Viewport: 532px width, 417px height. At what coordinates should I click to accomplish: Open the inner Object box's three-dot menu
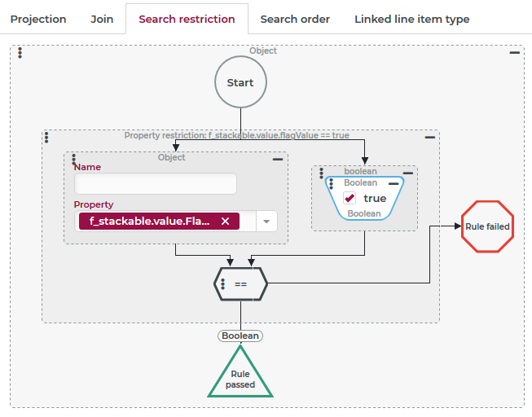(x=73, y=159)
